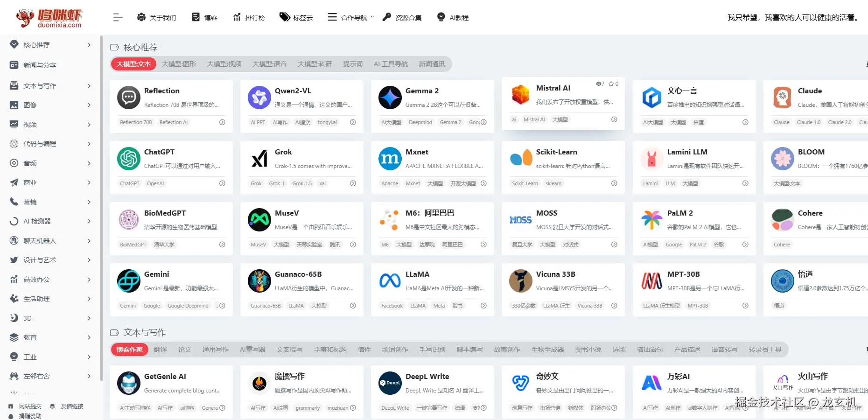Click the 腾讯 tag on MuseV card
Screen dimensions: 868x420
pyautogui.click(x=335, y=245)
